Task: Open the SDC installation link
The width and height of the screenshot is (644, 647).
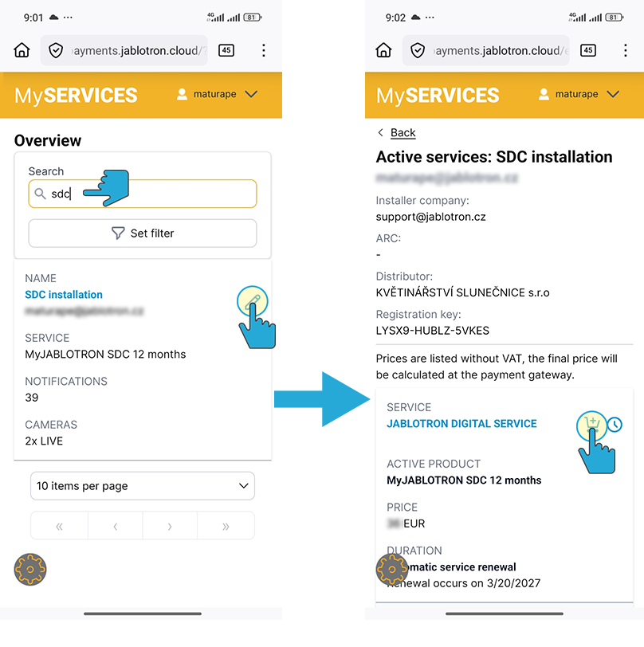Action: point(64,295)
